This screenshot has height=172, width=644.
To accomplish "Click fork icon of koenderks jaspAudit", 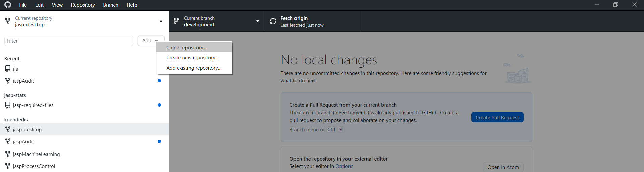I will (x=8, y=141).
